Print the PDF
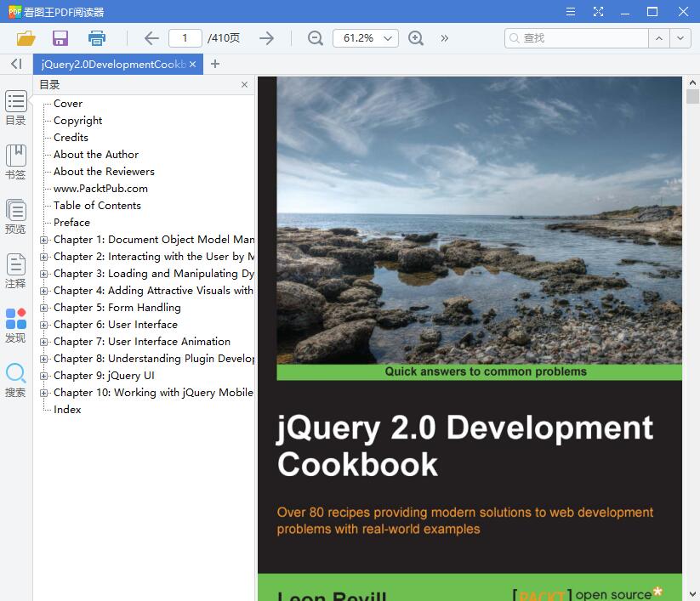The width and height of the screenshot is (700, 601). tap(96, 37)
